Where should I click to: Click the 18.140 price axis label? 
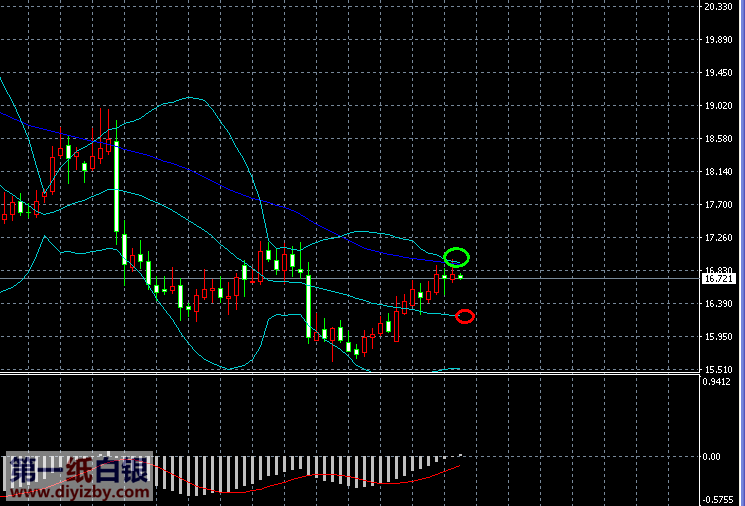[x=719, y=172]
